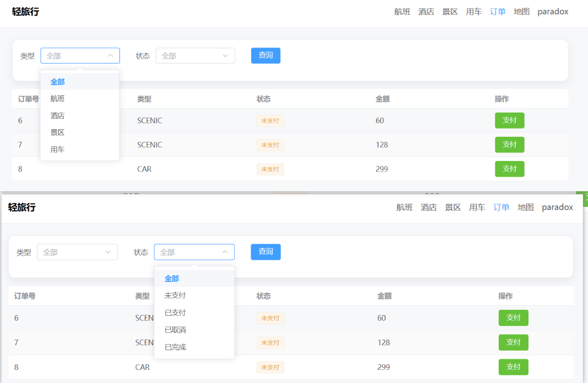The image size is (588, 383).
Task: Click 查询 button in the lower window
Action: point(266,252)
